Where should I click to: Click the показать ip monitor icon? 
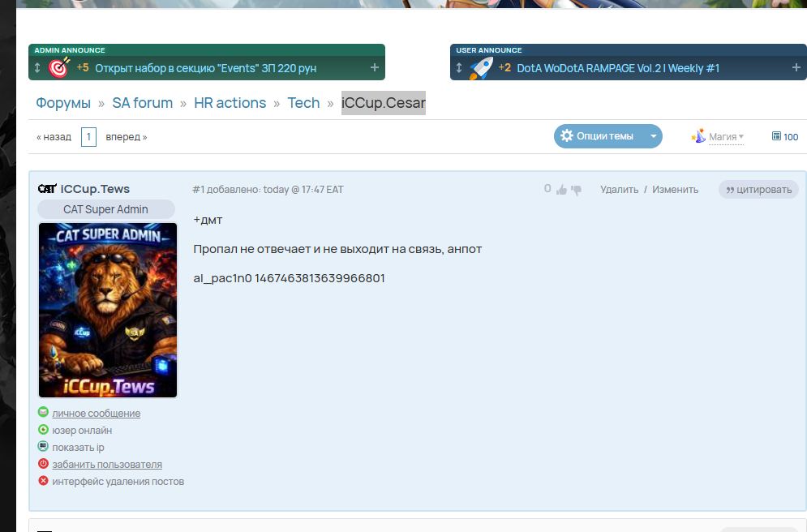pos(43,446)
